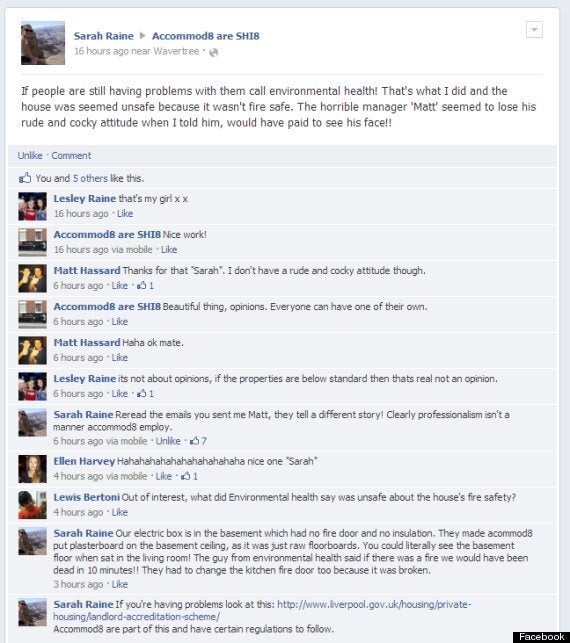Click '5 others' to view likers

(x=90, y=178)
